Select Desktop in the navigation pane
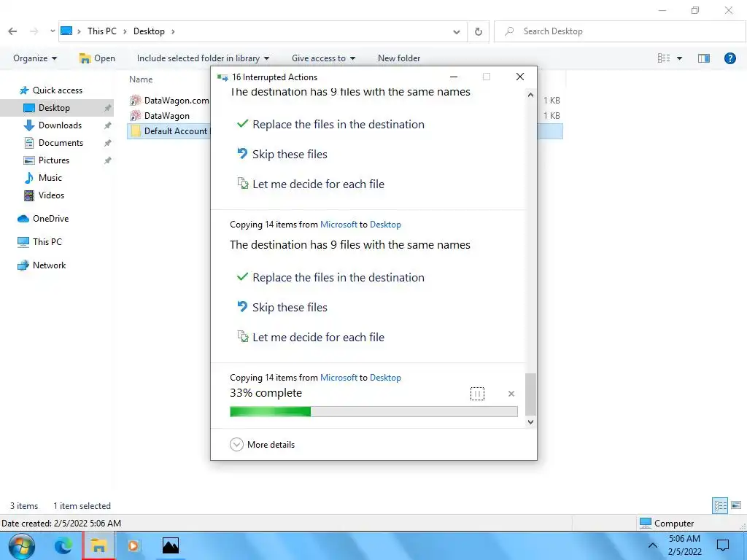 click(54, 108)
